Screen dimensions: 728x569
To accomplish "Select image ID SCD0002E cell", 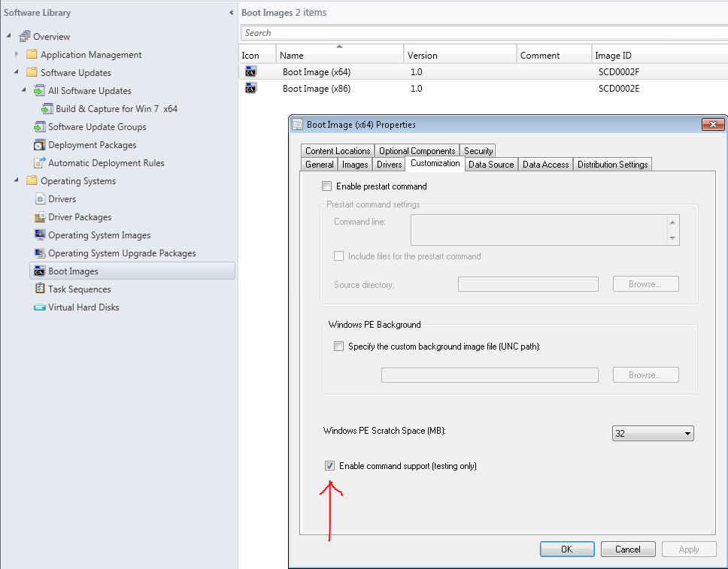I will 619,88.
